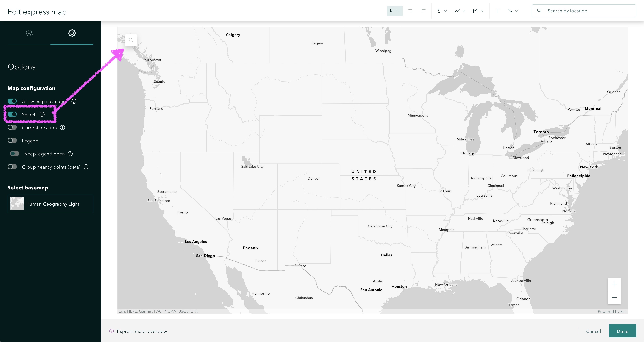Open the Express maps overview link

(x=142, y=331)
